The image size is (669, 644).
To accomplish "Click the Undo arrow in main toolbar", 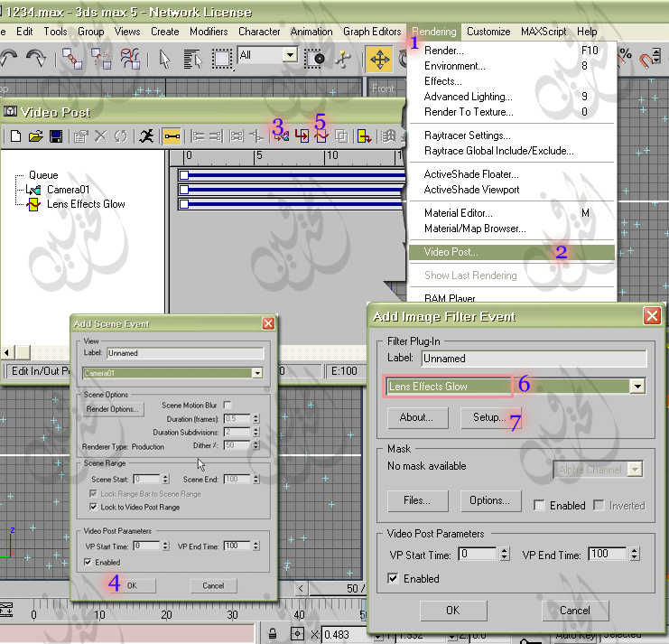I will (9, 58).
